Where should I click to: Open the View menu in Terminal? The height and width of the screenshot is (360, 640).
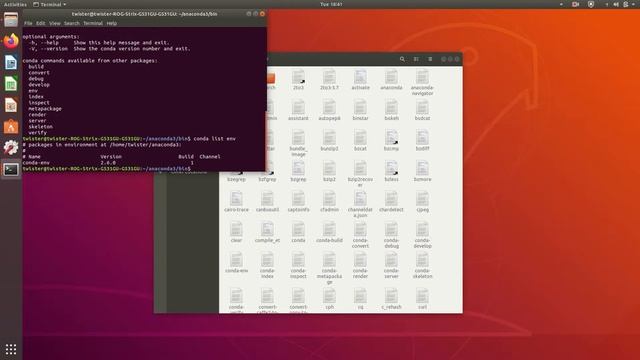click(x=55, y=23)
